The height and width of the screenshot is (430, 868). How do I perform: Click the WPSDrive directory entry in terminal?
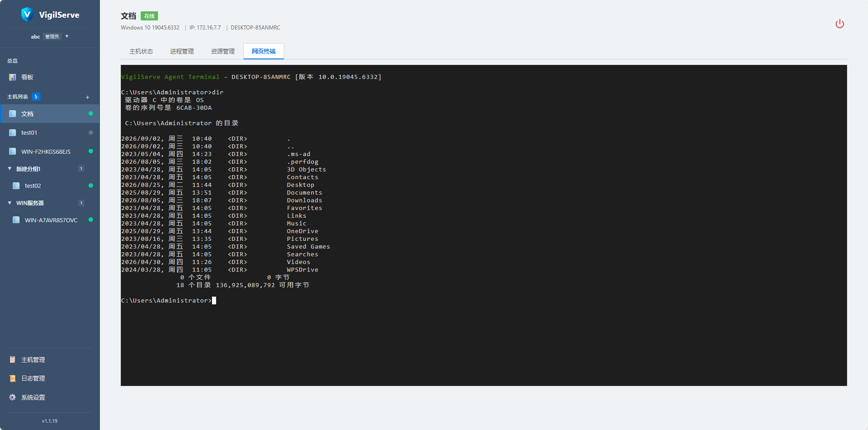(x=303, y=270)
